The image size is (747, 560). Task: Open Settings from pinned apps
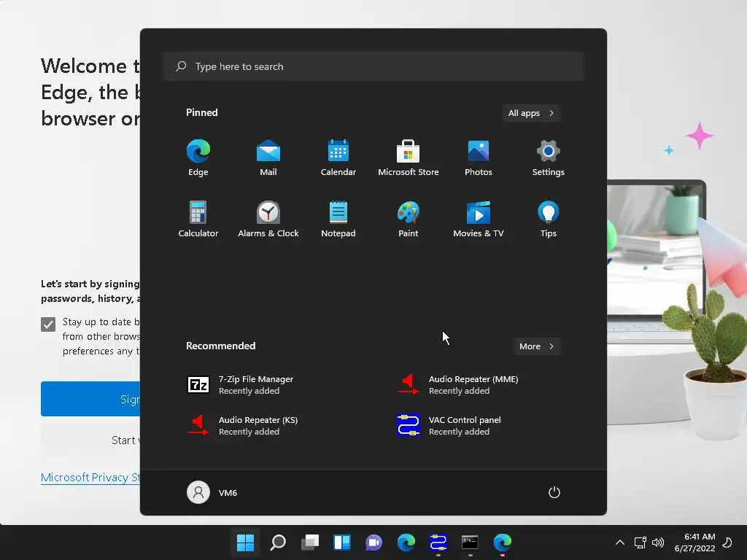pos(549,158)
